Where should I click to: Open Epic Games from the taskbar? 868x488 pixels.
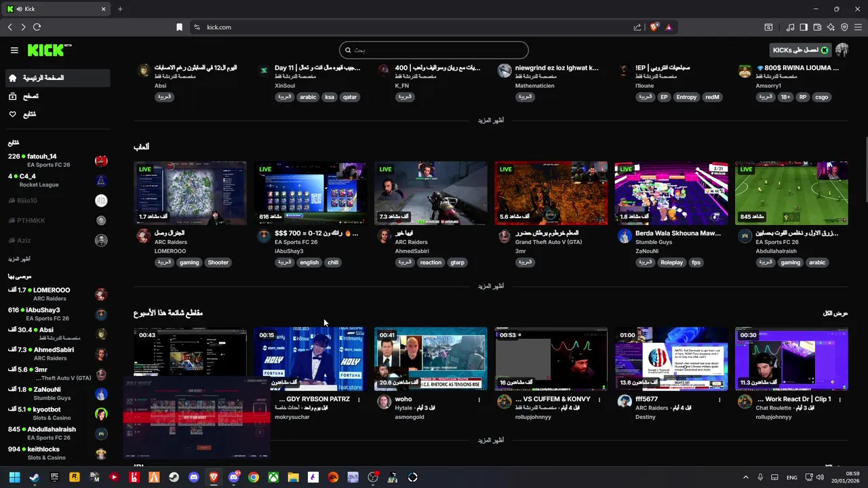[x=55, y=477]
